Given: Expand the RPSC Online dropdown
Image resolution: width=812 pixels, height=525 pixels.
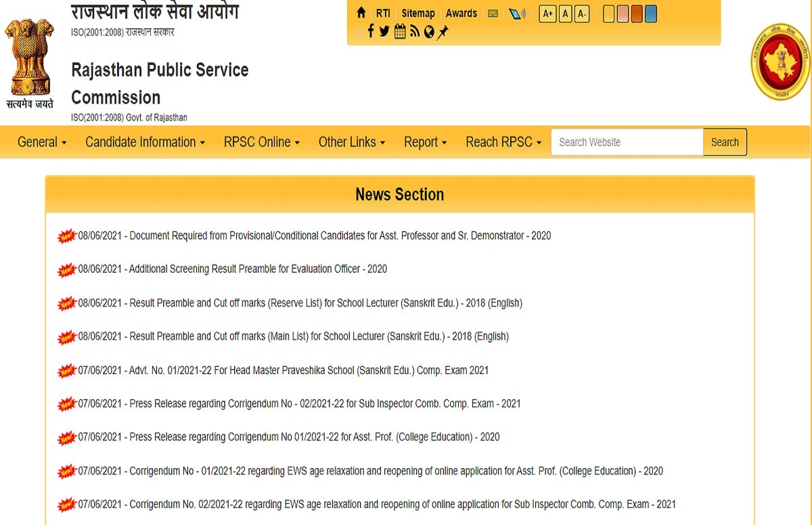Looking at the screenshot, I should pyautogui.click(x=261, y=142).
